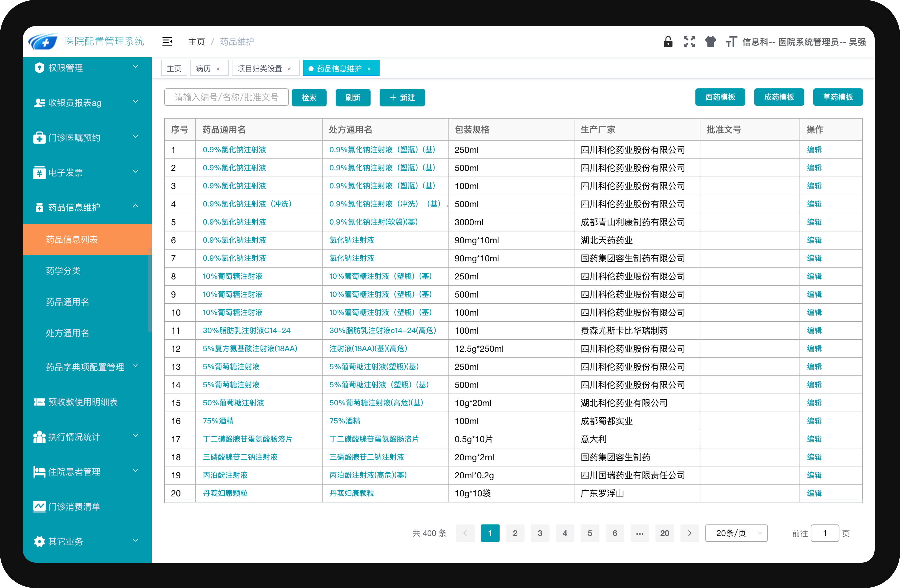The height and width of the screenshot is (588, 900).
Task: Open the 成药模板 template button
Action: [x=779, y=97]
